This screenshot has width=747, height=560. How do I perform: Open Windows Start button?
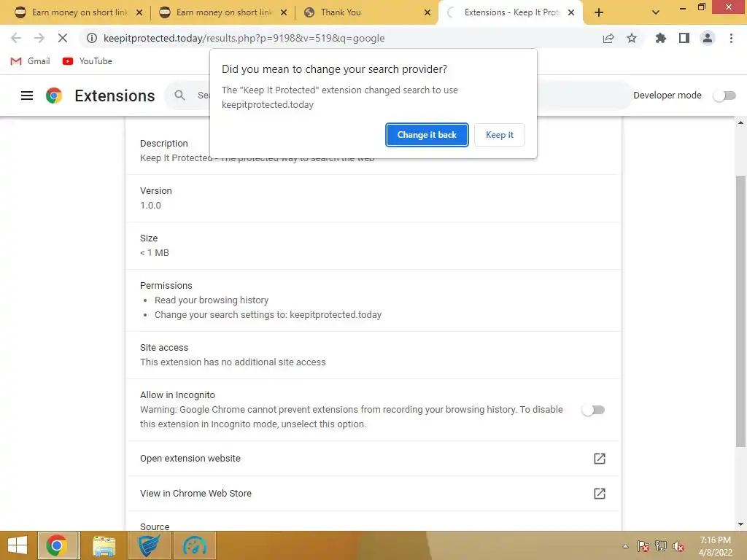click(18, 545)
